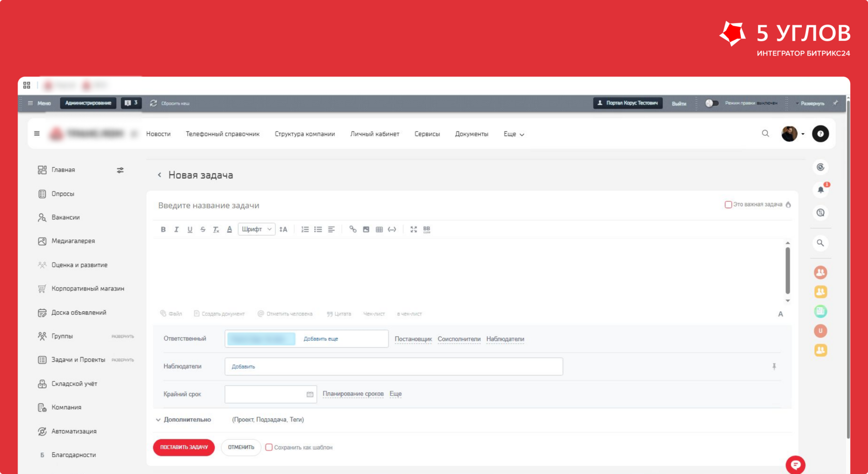Go back with arrow near Новая задача

click(x=160, y=175)
